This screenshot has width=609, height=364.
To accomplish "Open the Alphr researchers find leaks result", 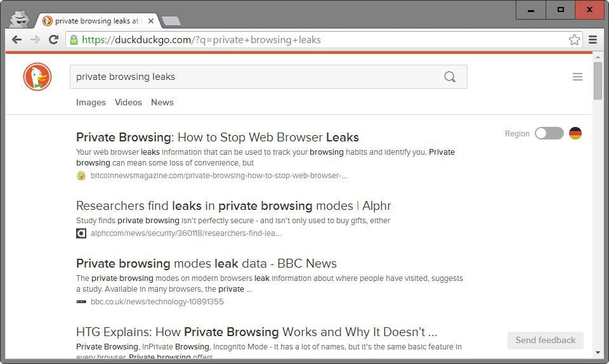I will [233, 205].
